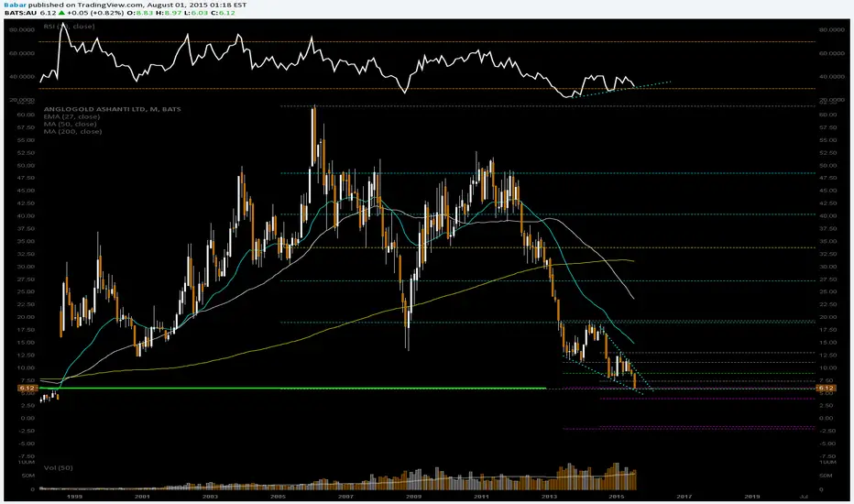Select the EMA (27, close) indicator label

tap(71, 116)
